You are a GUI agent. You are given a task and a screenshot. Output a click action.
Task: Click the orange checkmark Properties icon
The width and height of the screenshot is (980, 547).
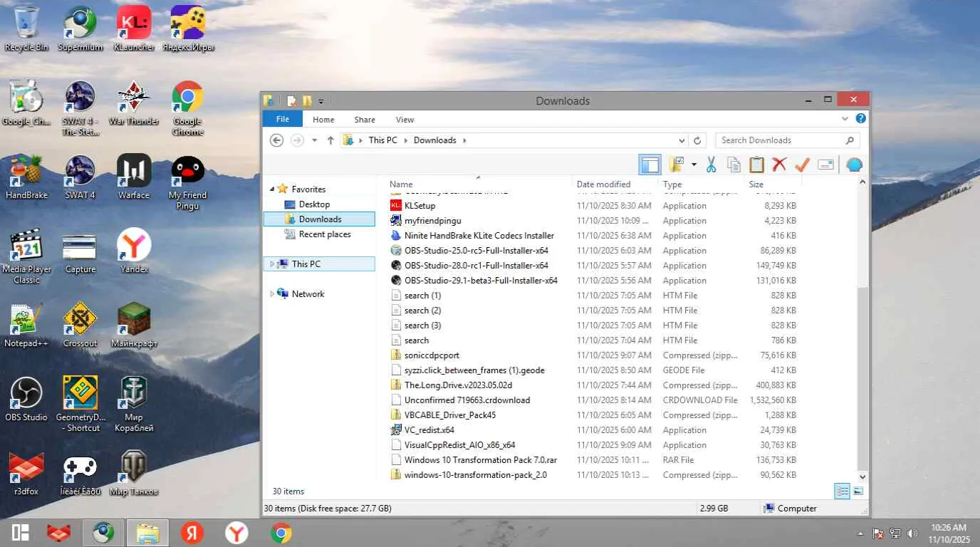pos(802,165)
